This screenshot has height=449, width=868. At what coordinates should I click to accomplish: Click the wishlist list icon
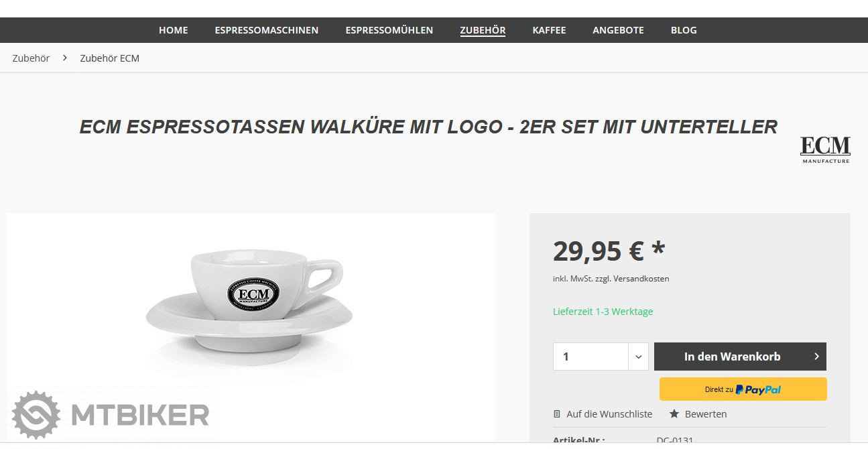(x=557, y=414)
